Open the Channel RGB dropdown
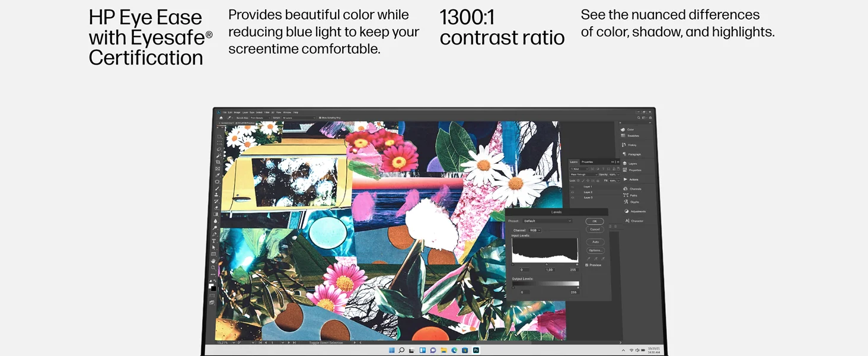The image size is (868, 356). point(535,230)
